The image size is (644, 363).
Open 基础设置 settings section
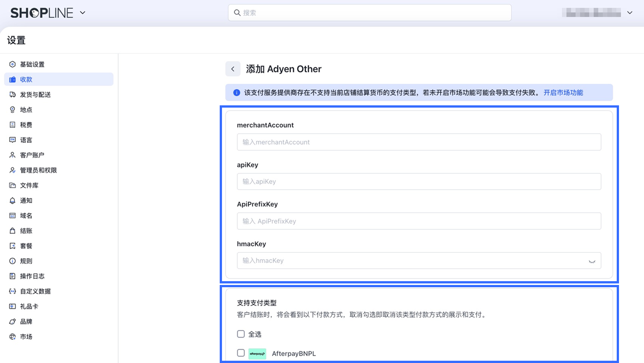tap(59, 64)
